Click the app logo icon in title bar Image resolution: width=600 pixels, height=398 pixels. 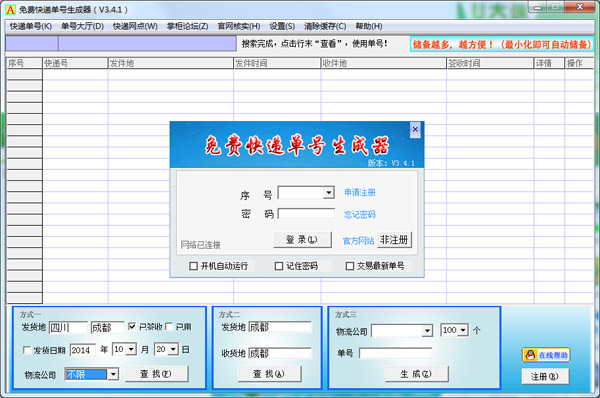(x=10, y=10)
